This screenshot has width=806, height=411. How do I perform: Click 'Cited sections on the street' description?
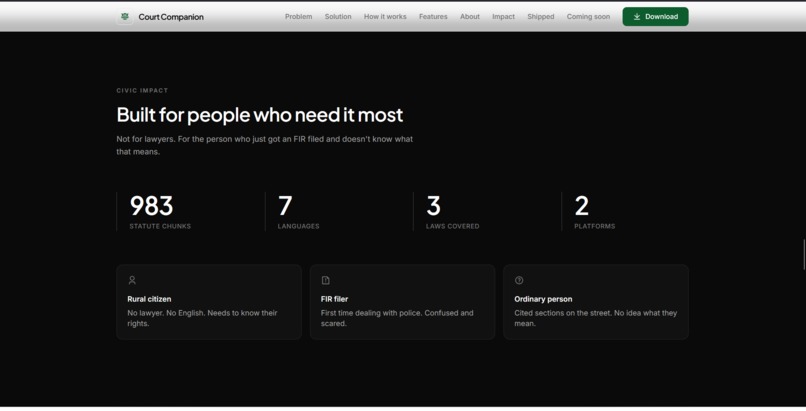click(x=595, y=318)
